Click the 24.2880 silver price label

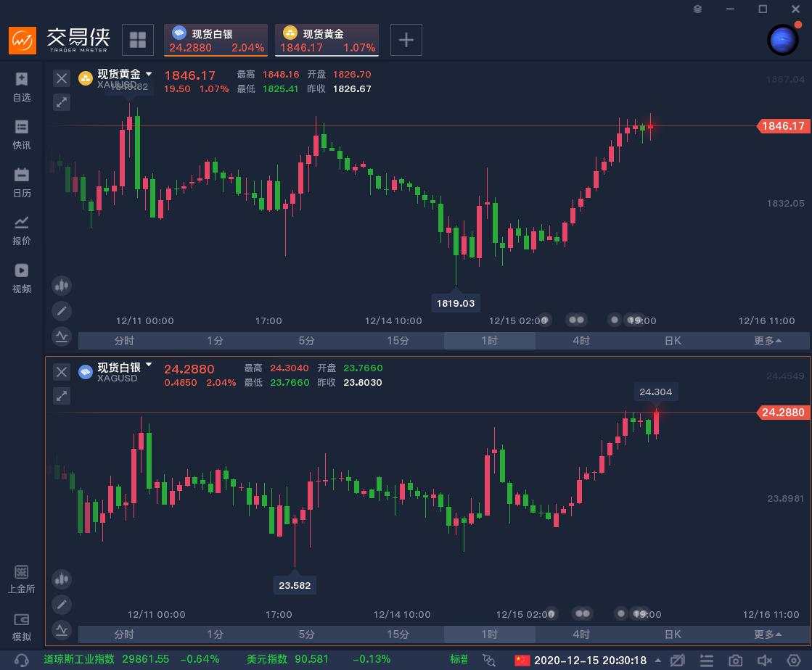coord(782,413)
